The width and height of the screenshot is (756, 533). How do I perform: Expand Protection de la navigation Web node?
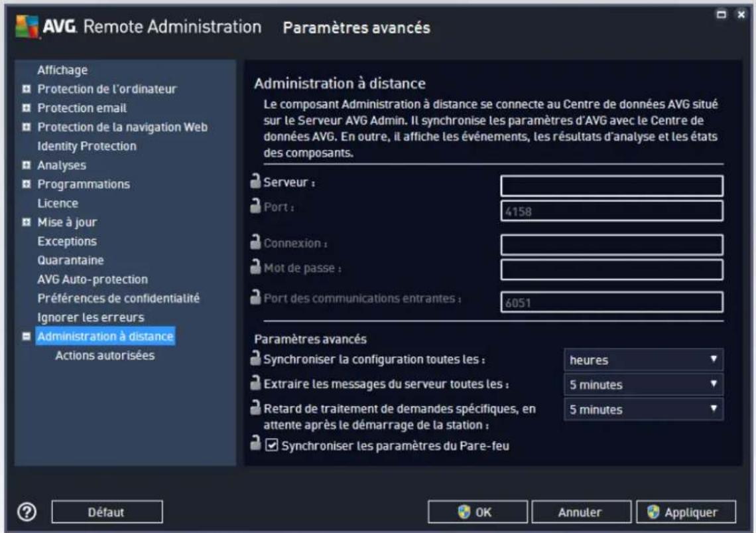[x=27, y=127]
